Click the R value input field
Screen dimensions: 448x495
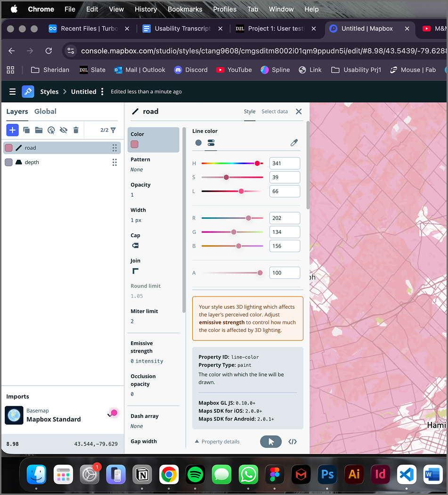pos(285,218)
